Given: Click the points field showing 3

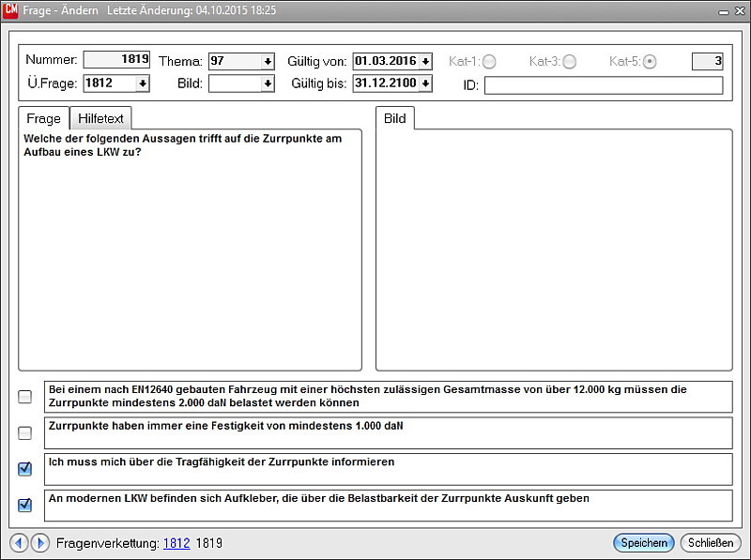Looking at the screenshot, I should [708, 61].
